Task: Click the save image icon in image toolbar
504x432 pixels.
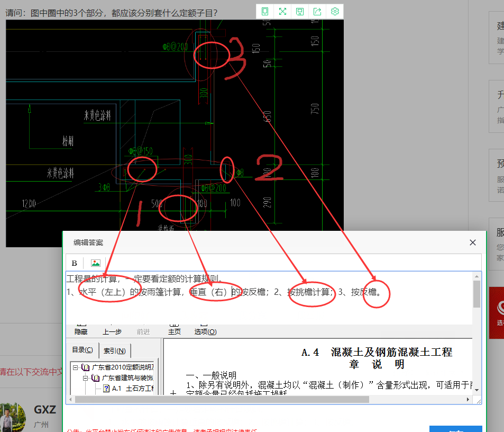Action: pyautogui.click(x=300, y=12)
